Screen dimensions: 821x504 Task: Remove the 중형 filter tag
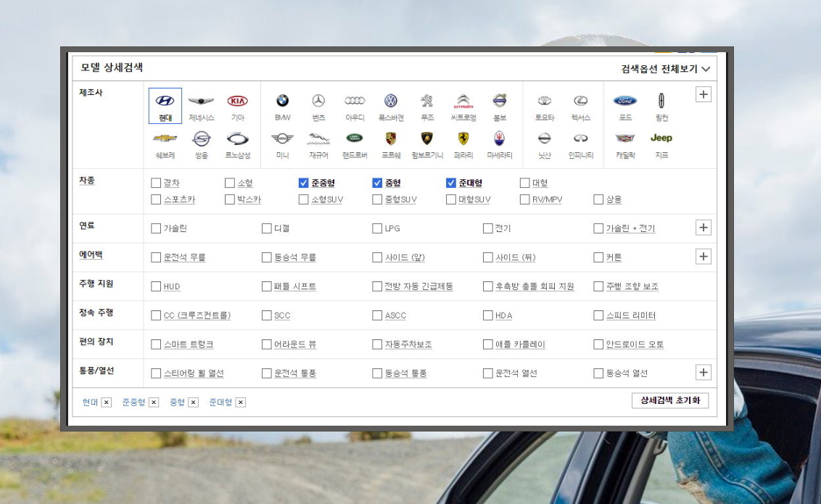point(193,402)
